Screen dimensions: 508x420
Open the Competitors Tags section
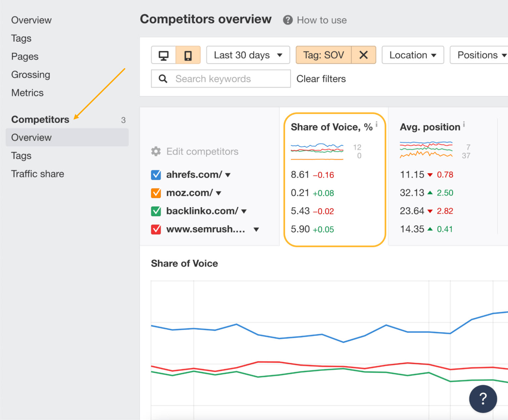point(21,155)
